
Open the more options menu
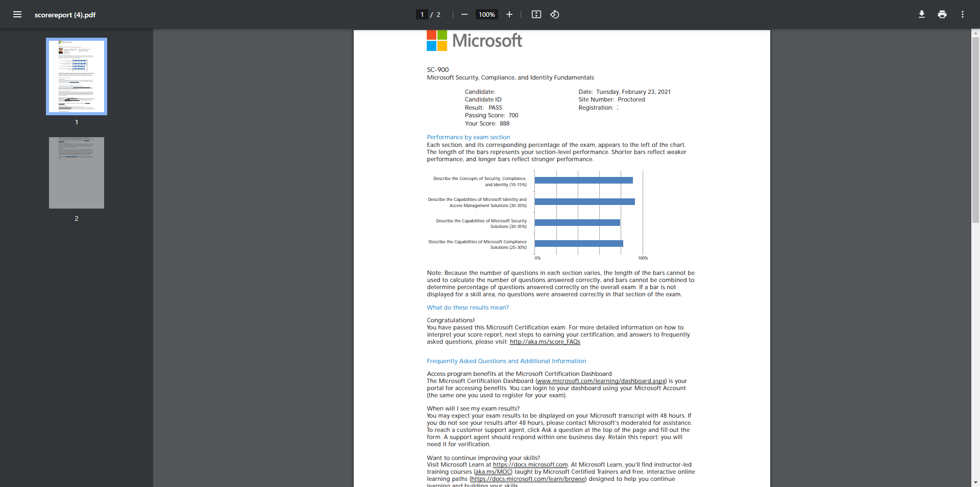(x=962, y=14)
